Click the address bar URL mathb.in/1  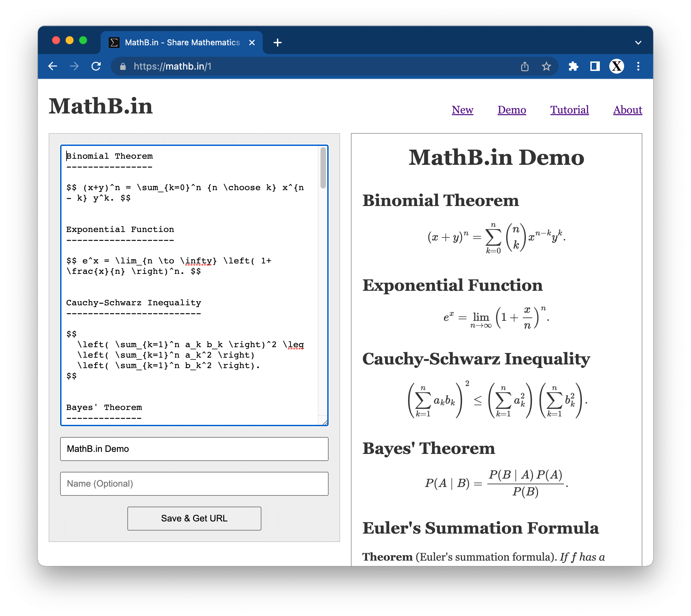[x=172, y=66]
